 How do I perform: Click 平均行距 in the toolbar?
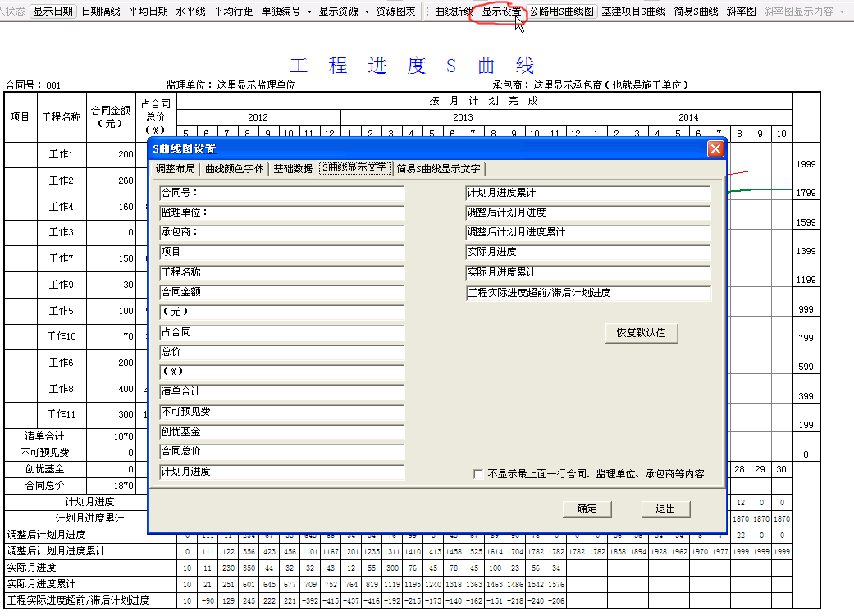[x=233, y=11]
